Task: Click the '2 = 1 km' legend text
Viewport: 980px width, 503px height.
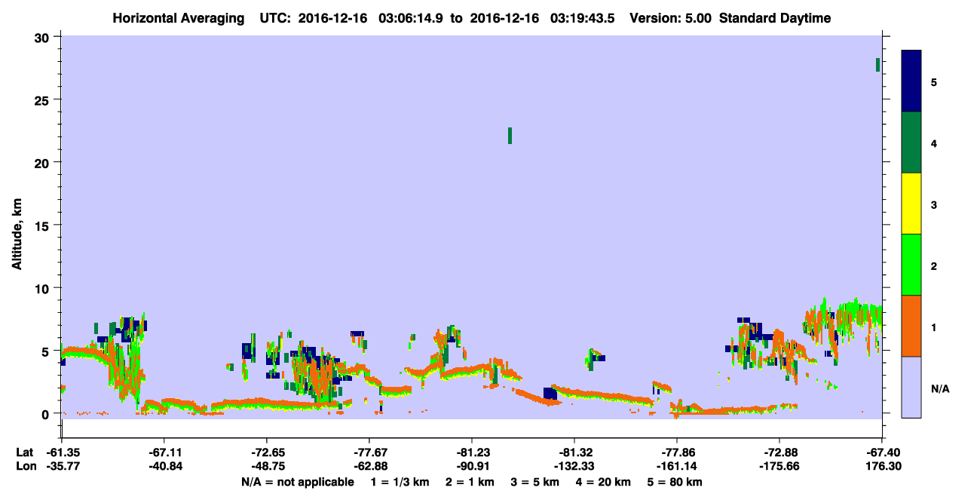Action: click(470, 482)
